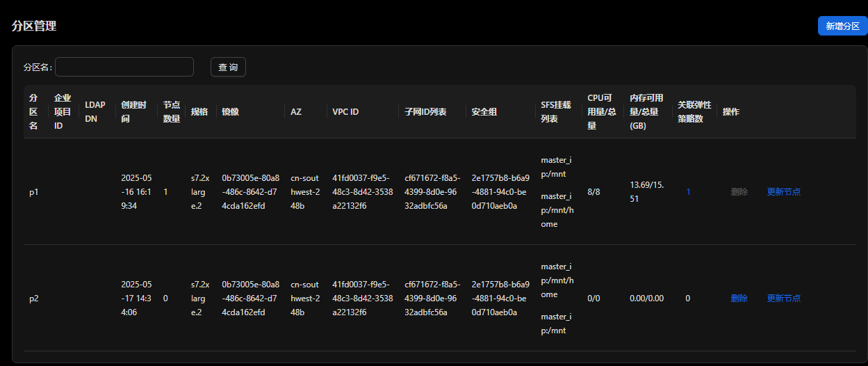Click 更新节点 for partition p1
868x366 pixels.
click(784, 191)
